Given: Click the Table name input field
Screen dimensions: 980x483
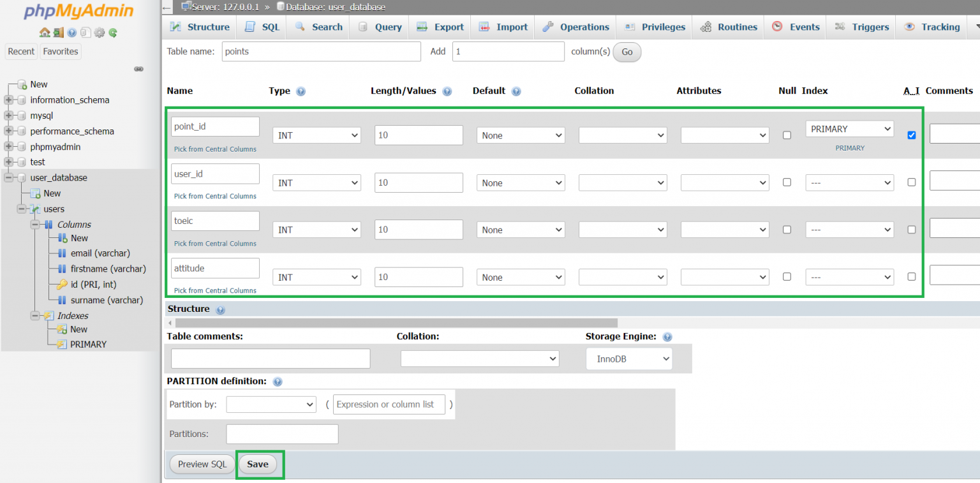Looking at the screenshot, I should click(x=322, y=52).
